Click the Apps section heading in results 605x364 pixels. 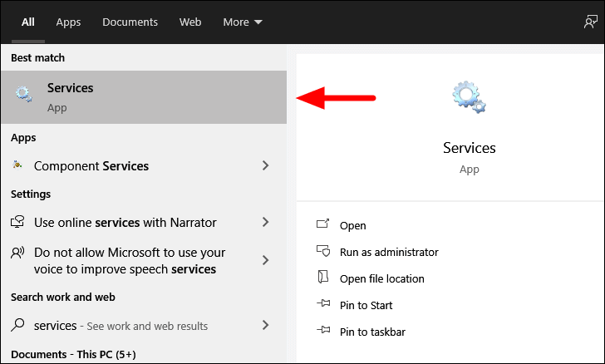[x=23, y=138]
